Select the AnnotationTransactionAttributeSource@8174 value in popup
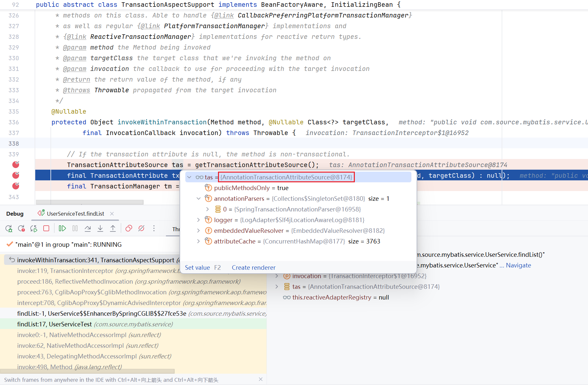The height and width of the screenshot is (385, 588). pos(286,177)
